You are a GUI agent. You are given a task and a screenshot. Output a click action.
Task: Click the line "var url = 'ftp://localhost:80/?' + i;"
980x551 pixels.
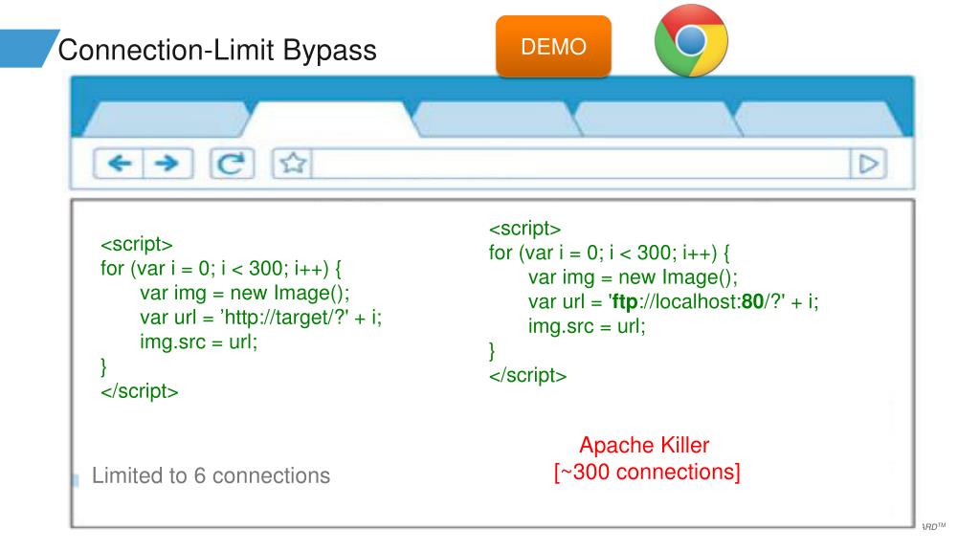pyautogui.click(x=673, y=301)
